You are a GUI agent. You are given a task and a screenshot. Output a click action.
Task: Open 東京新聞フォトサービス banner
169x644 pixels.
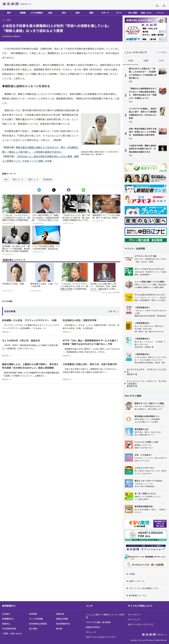point(146,557)
